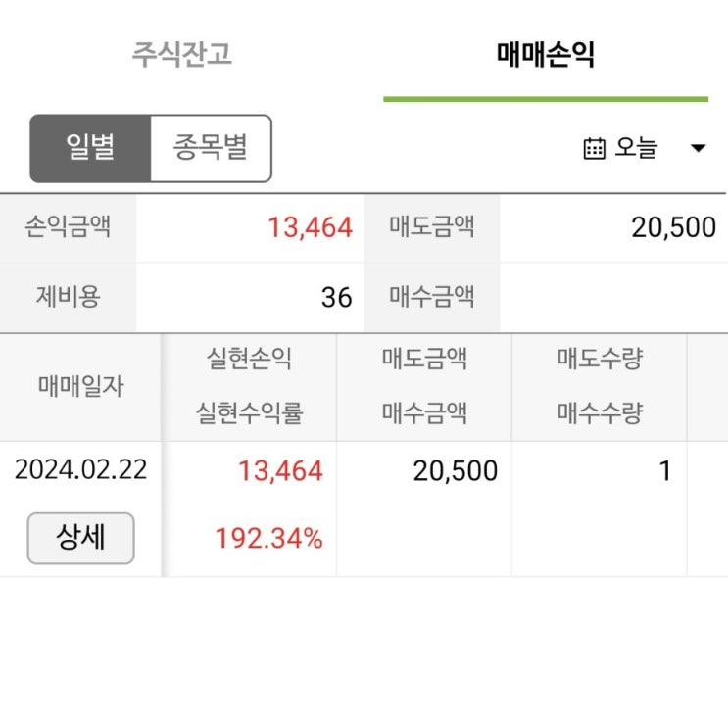The image size is (728, 726).
Task: Select the 매매손익 tab
Action: click(546, 54)
